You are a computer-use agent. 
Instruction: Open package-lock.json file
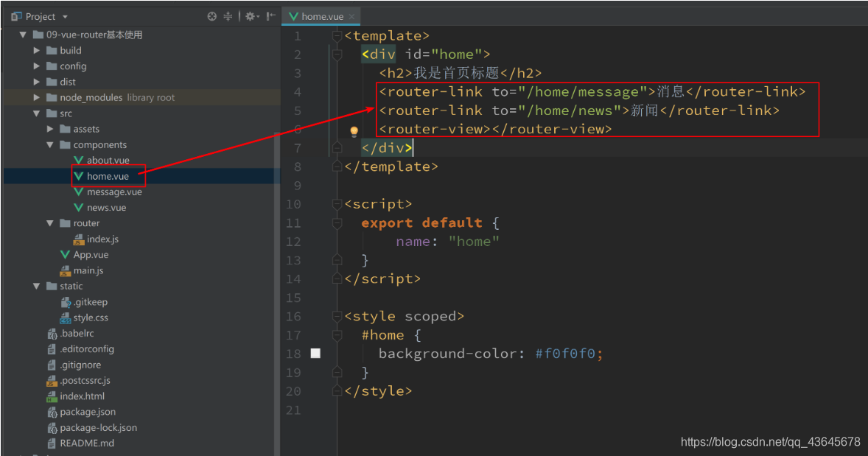98,428
